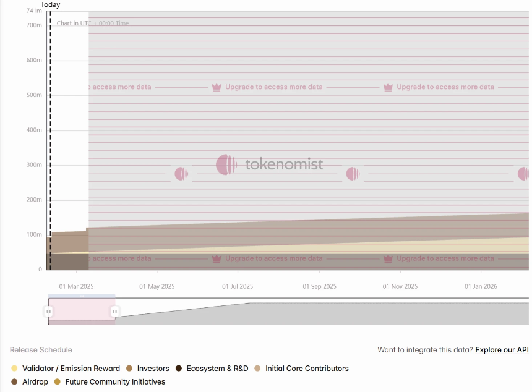This screenshot has width=532, height=392.
Task: Toggle Validator / Emission Reward legend dot
Action: tap(14, 369)
